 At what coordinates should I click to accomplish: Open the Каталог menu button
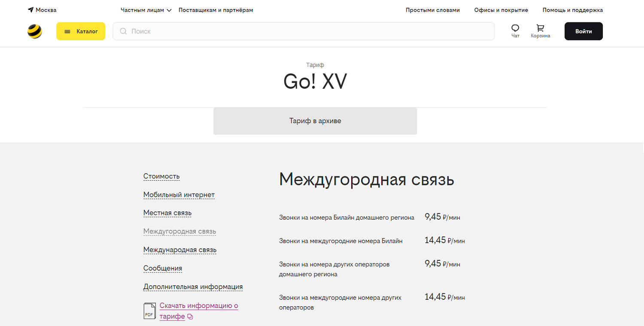[81, 31]
